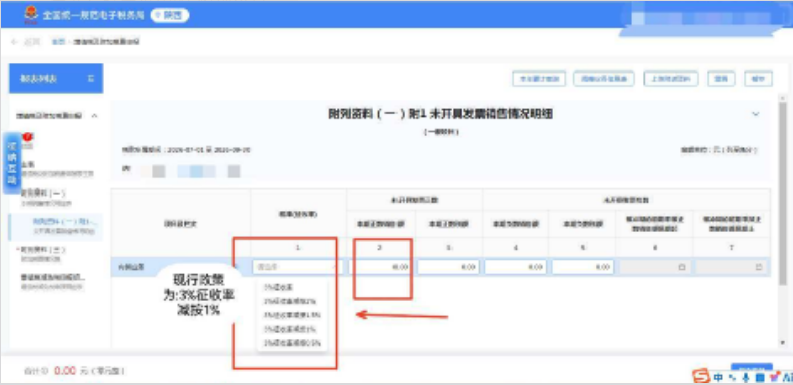Choose 3%征收率减按1.5% from the dropdown list
Image resolution: width=793 pixels, height=385 pixels.
pos(292,315)
